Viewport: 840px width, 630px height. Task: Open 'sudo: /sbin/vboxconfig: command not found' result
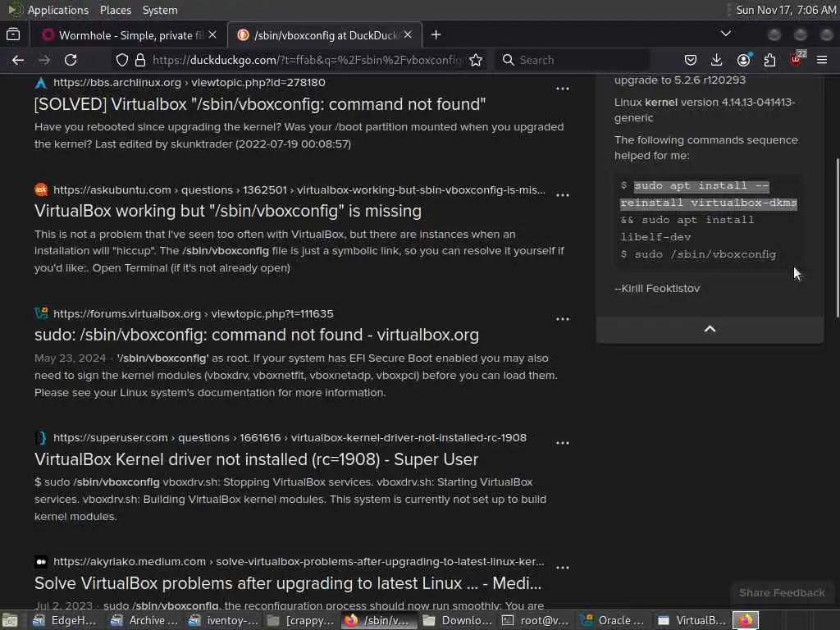tap(257, 335)
